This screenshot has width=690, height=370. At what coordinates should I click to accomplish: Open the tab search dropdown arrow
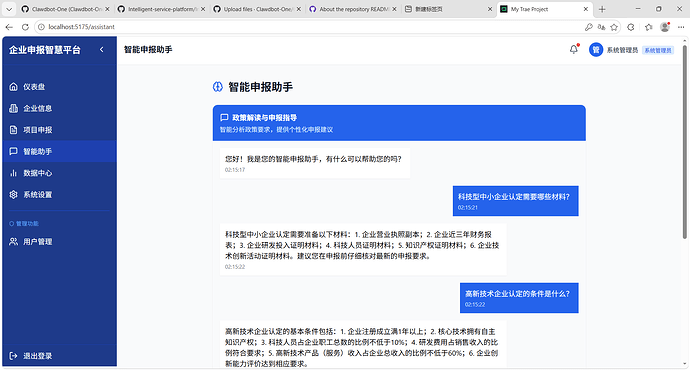pyautogui.click(x=9, y=9)
